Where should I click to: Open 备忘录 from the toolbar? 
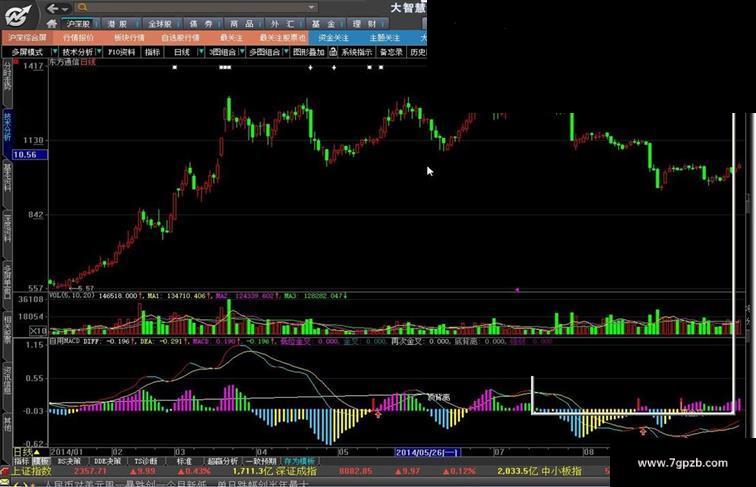click(391, 52)
